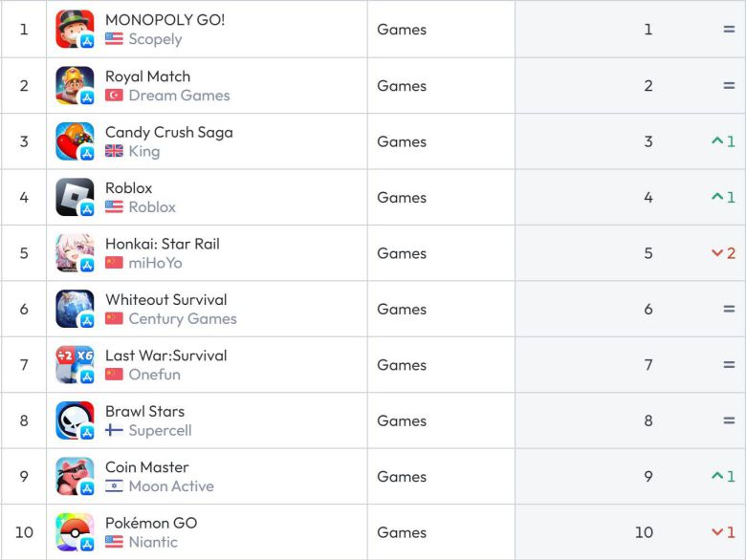Open publisher Scopely link
This screenshot has height=560, width=746.
coord(155,39)
